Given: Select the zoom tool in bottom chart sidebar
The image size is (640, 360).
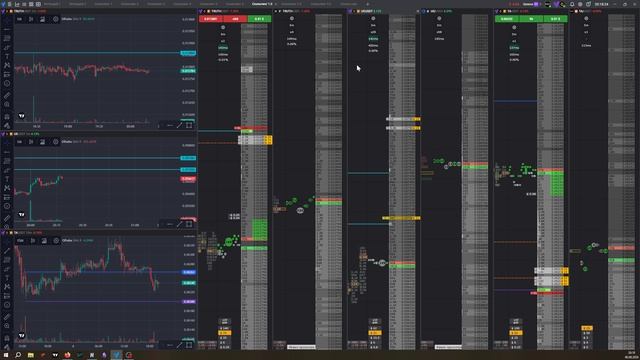Looking at the screenshot, I should coord(7,326).
